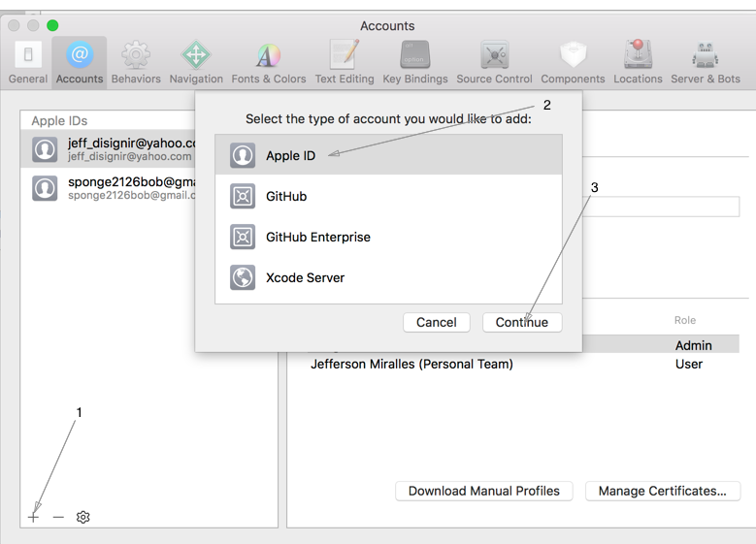756x544 pixels.
Task: Click the Admin role cell
Action: tap(693, 345)
